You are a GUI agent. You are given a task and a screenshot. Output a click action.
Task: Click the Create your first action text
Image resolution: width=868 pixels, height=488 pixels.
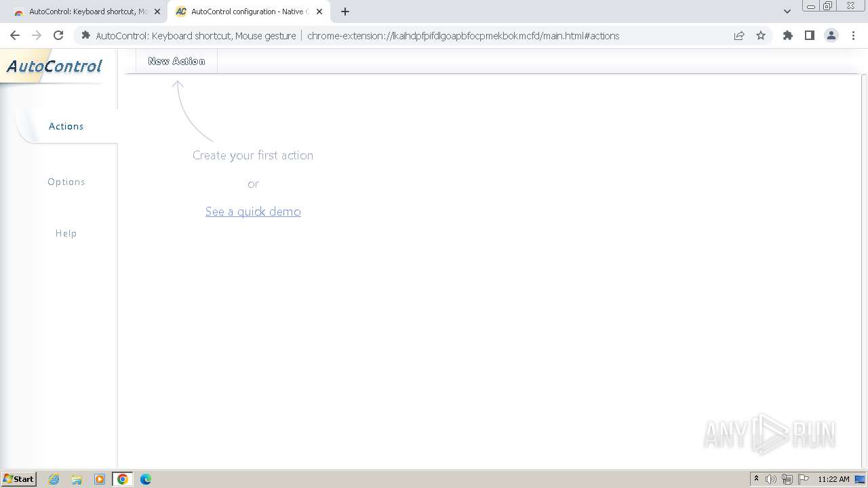pyautogui.click(x=253, y=155)
